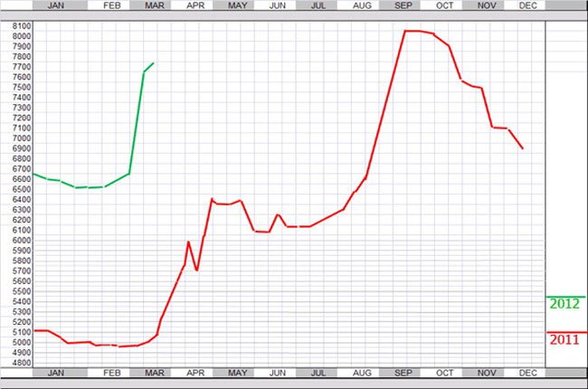
Task: Click the 7300 y-axis value
Action: (x=22, y=108)
